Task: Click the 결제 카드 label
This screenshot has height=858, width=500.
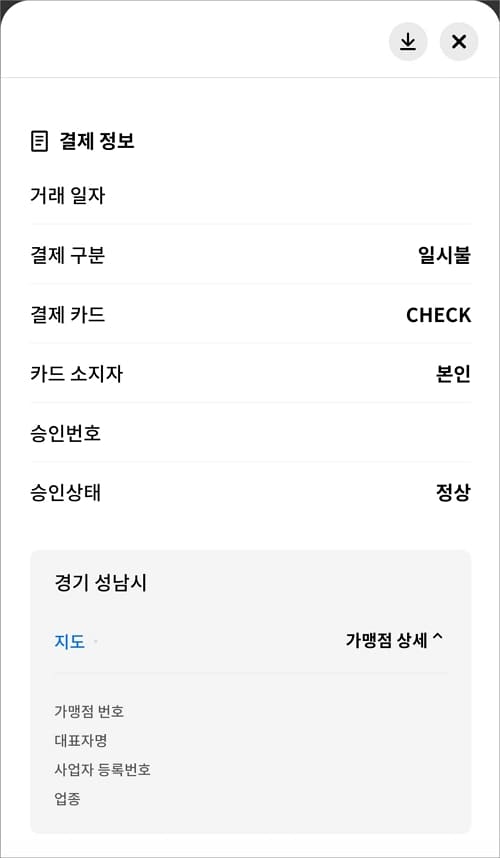Action: pos(68,315)
